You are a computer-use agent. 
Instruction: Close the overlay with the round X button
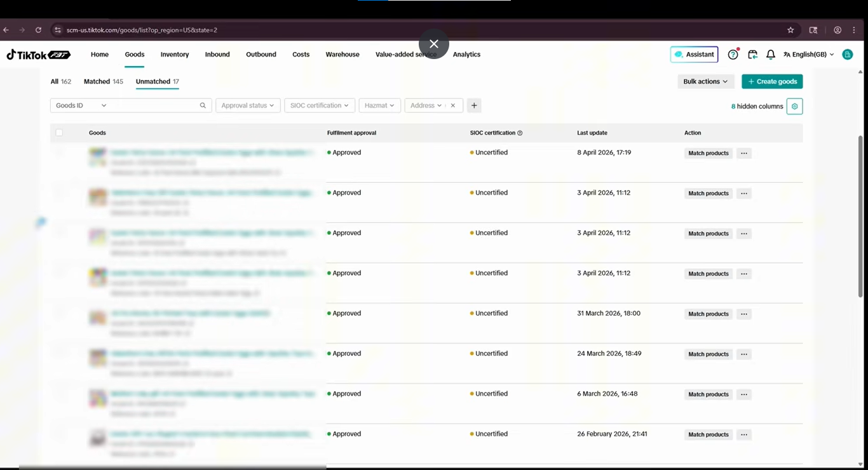tap(434, 44)
